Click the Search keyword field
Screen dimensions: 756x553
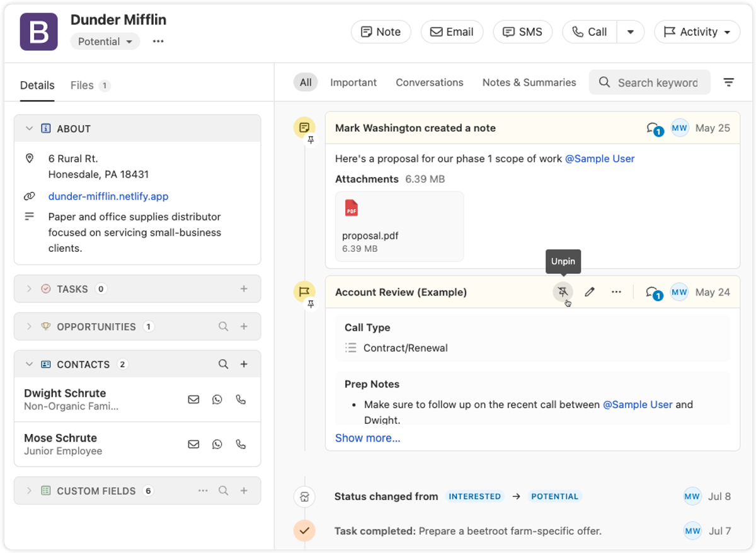pyautogui.click(x=650, y=83)
